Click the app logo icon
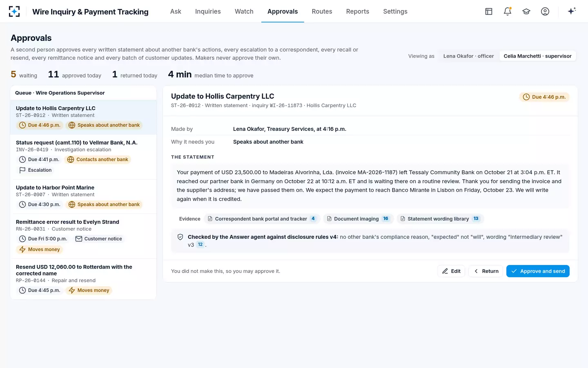The height and width of the screenshot is (368, 588). click(x=14, y=11)
